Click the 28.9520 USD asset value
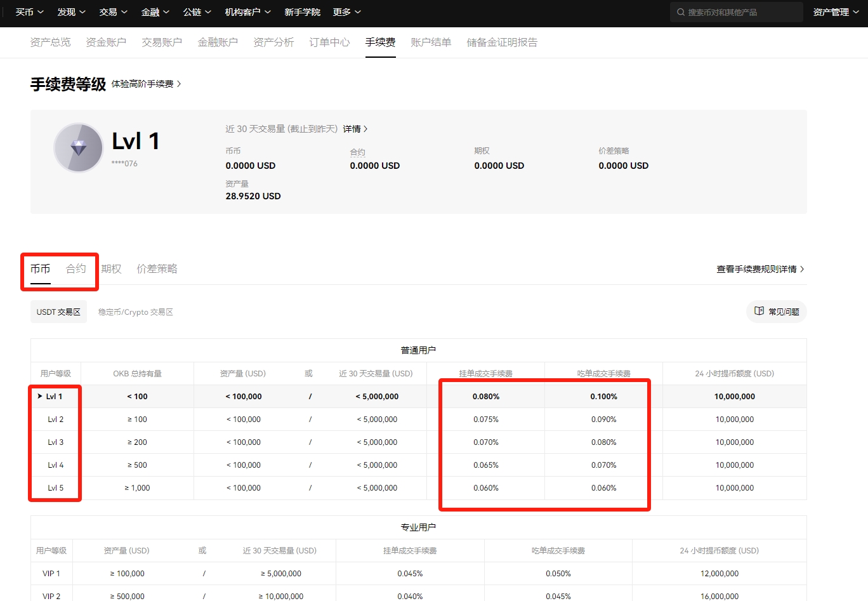 (x=253, y=196)
